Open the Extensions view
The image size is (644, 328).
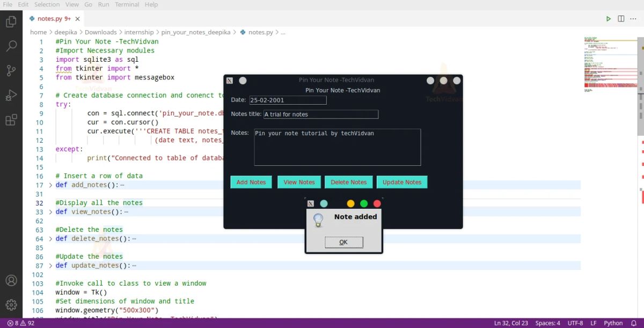[11, 120]
